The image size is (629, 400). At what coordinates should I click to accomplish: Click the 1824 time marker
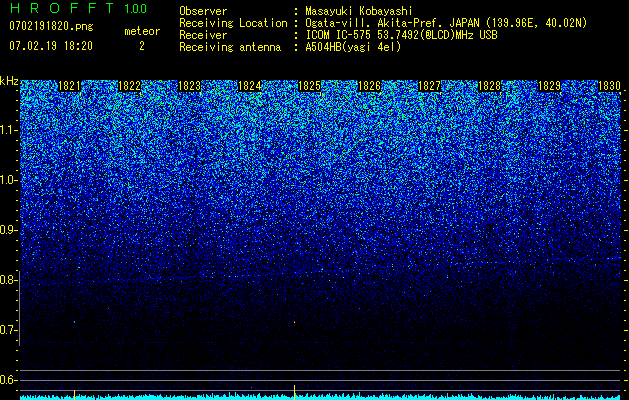250,86
